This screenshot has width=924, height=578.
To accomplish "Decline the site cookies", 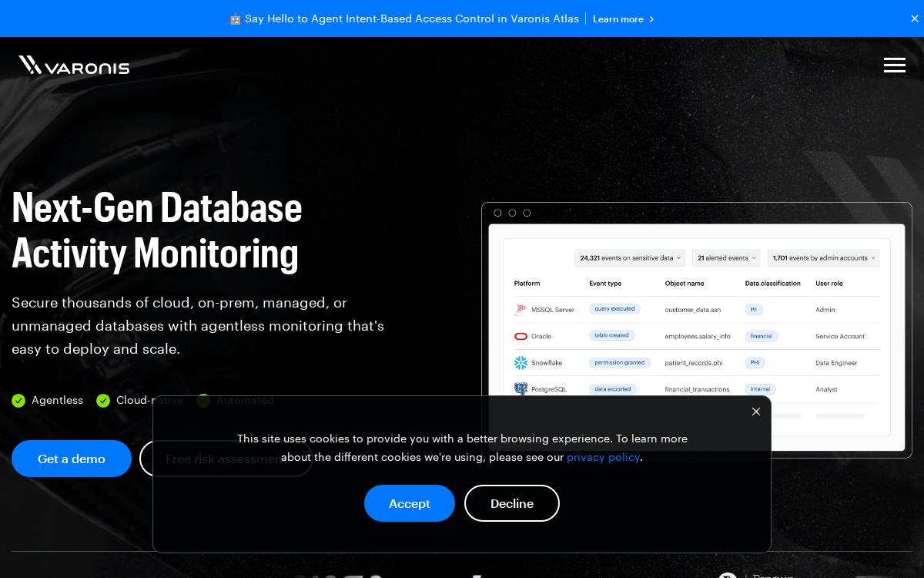I will 512,503.
